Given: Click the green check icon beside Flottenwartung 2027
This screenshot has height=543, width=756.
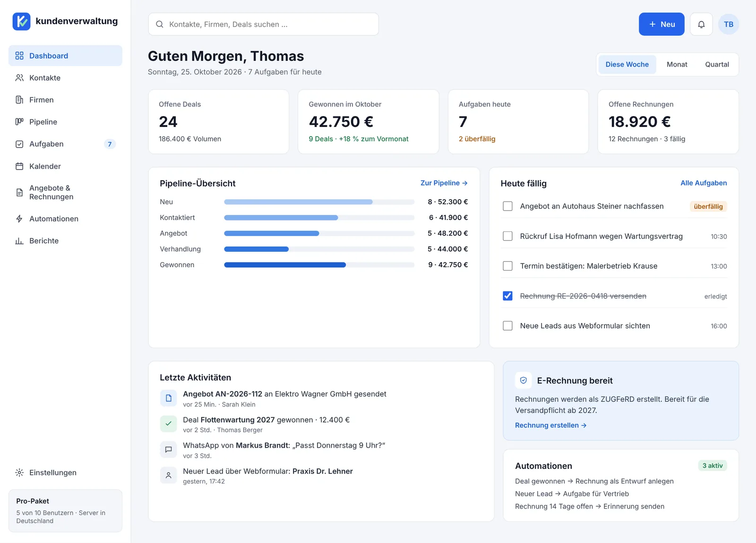Looking at the screenshot, I should pyautogui.click(x=168, y=424).
